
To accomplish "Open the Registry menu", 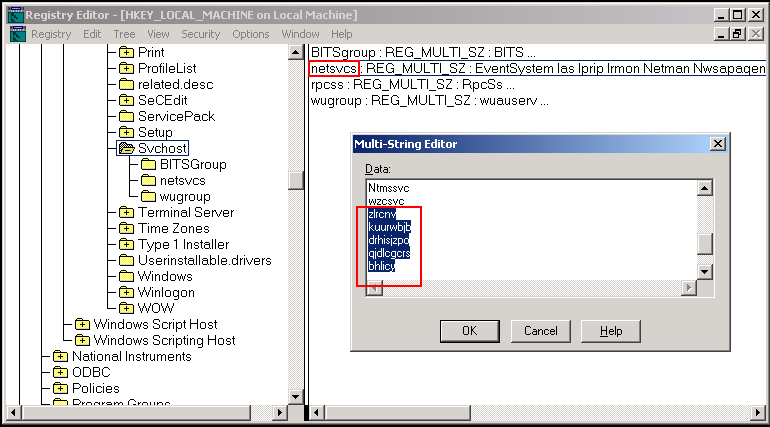I will coord(51,34).
